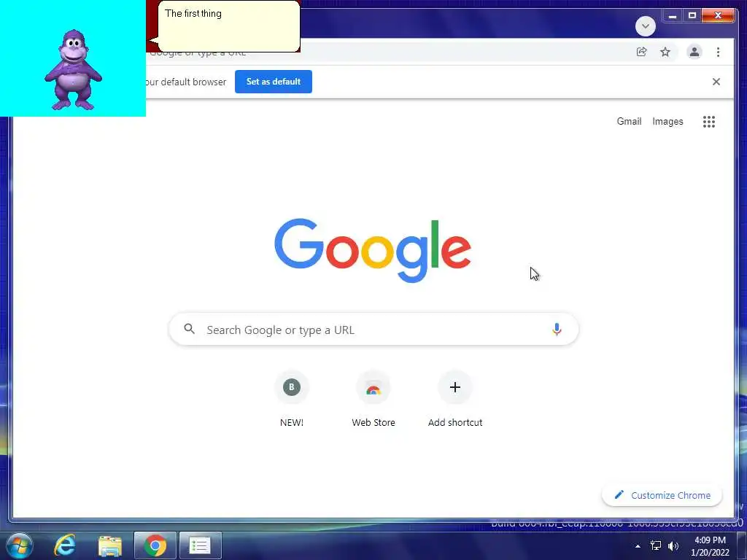Click the Customize Chrome button
This screenshot has width=747, height=560.
tap(662, 495)
